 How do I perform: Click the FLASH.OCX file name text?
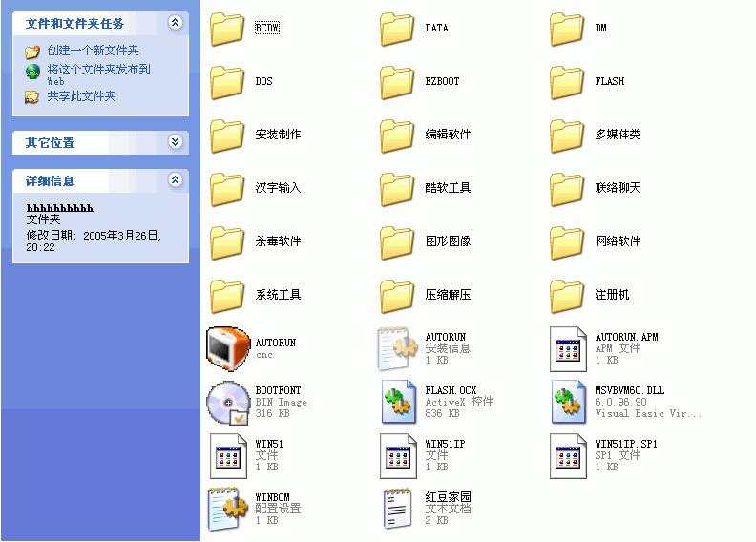pyautogui.click(x=451, y=390)
